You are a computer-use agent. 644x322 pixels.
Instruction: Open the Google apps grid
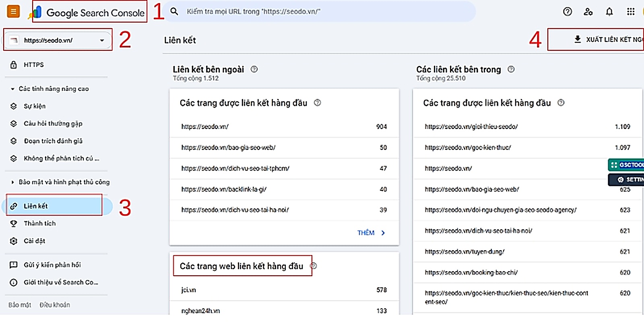click(631, 12)
